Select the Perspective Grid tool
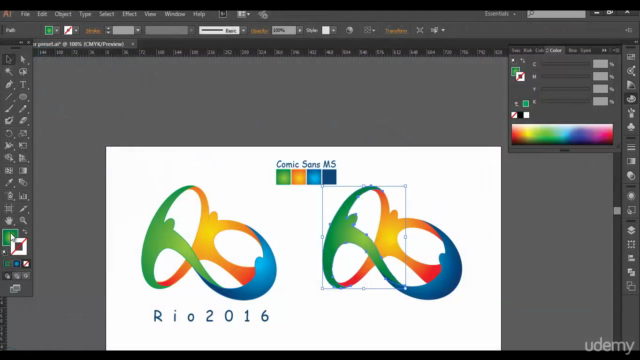640x360 pixels. point(23,158)
